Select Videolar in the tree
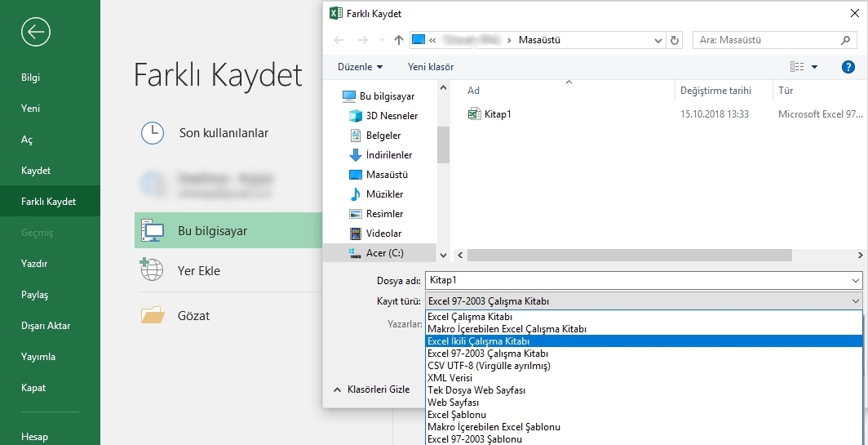 tap(383, 234)
